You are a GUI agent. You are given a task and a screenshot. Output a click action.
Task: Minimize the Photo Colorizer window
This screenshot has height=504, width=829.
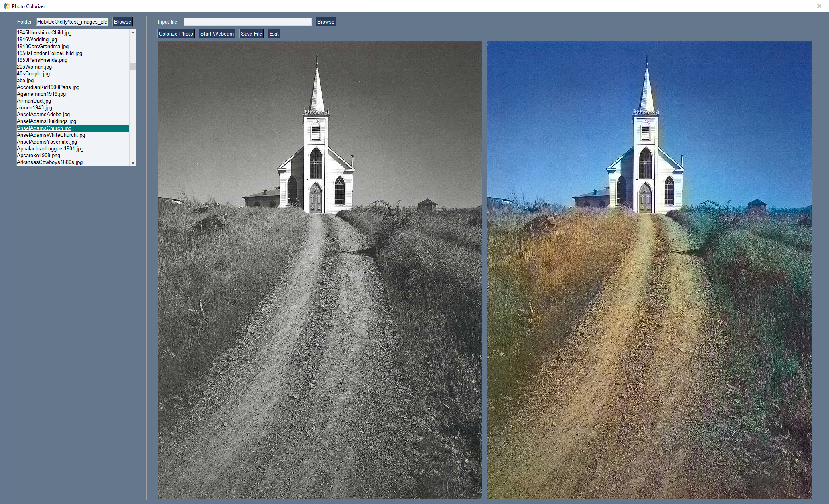pyautogui.click(x=783, y=6)
